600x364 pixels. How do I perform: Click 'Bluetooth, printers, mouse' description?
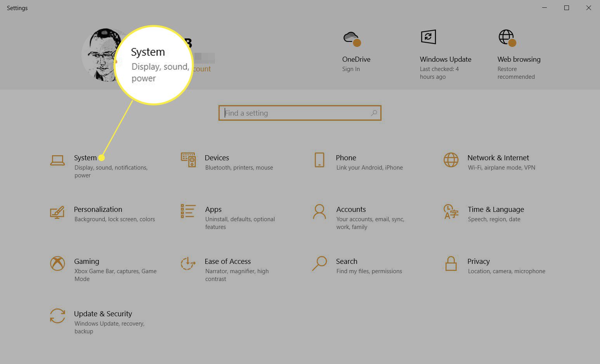click(239, 168)
